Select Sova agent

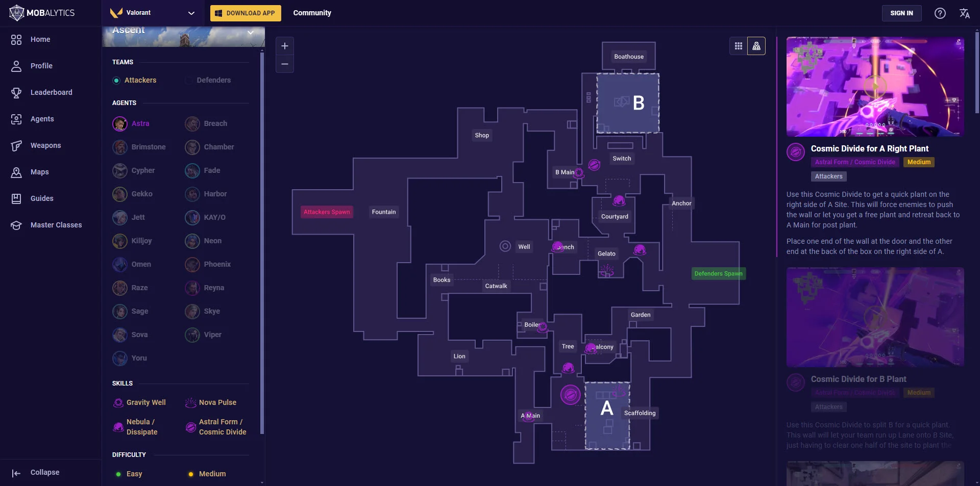pyautogui.click(x=130, y=335)
